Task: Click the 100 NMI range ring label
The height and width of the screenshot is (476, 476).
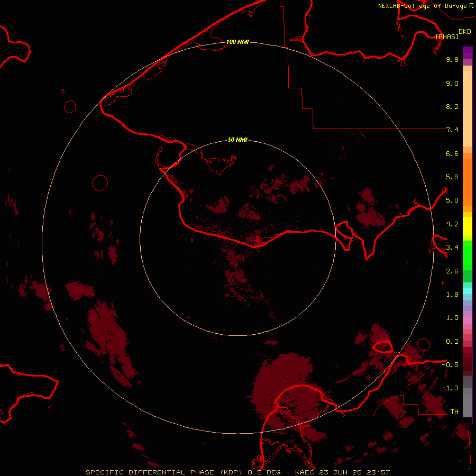Action: click(237, 42)
